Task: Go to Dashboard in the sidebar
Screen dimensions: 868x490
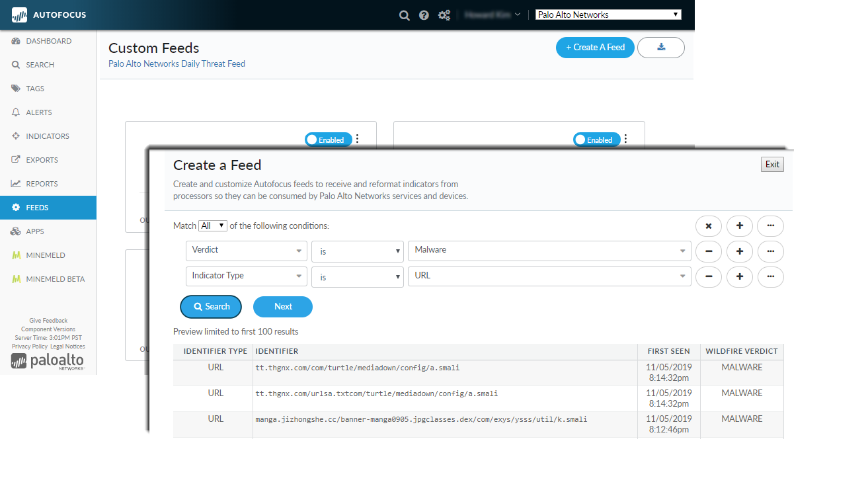Action: pos(48,41)
